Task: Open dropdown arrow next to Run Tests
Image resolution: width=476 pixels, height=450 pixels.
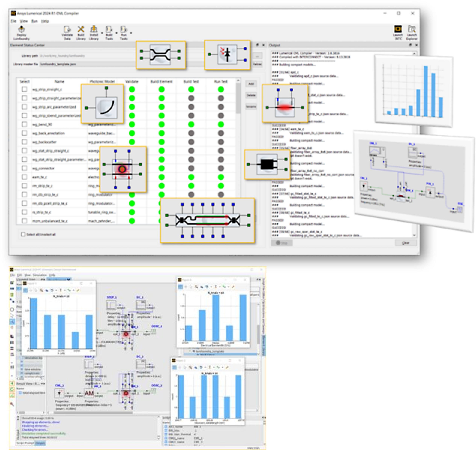Action: (131, 33)
